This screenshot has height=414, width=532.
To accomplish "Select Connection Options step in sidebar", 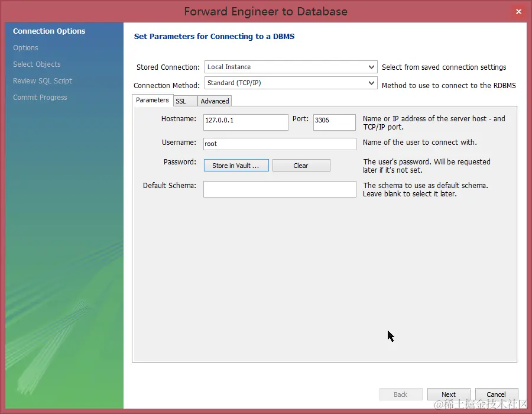I will [x=49, y=31].
